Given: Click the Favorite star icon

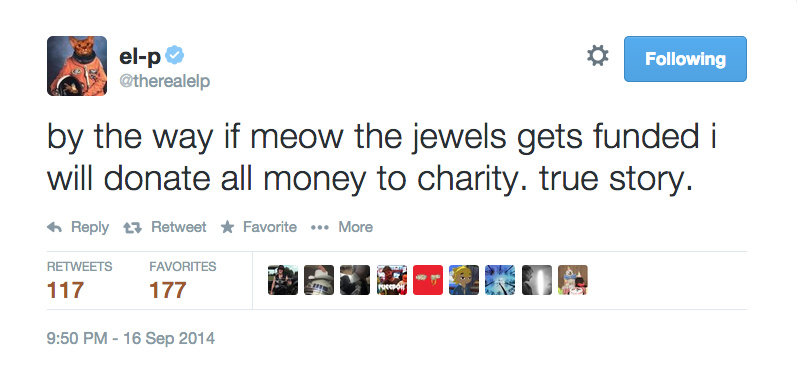Looking at the screenshot, I should point(227,227).
